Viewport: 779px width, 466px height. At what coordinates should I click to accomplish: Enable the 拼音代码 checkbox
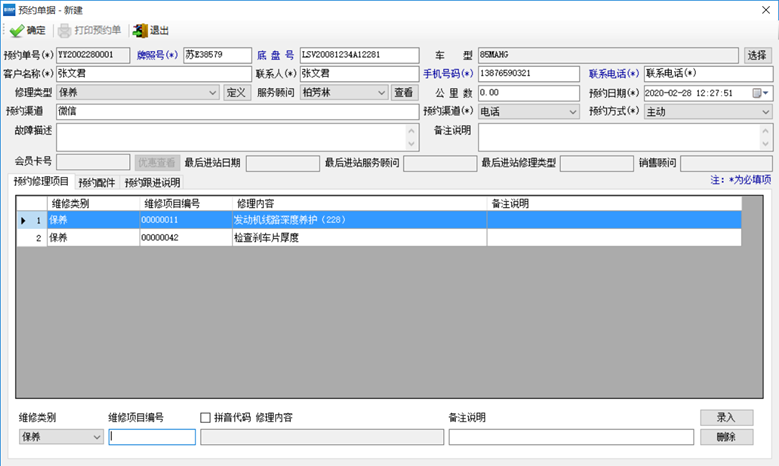(206, 417)
